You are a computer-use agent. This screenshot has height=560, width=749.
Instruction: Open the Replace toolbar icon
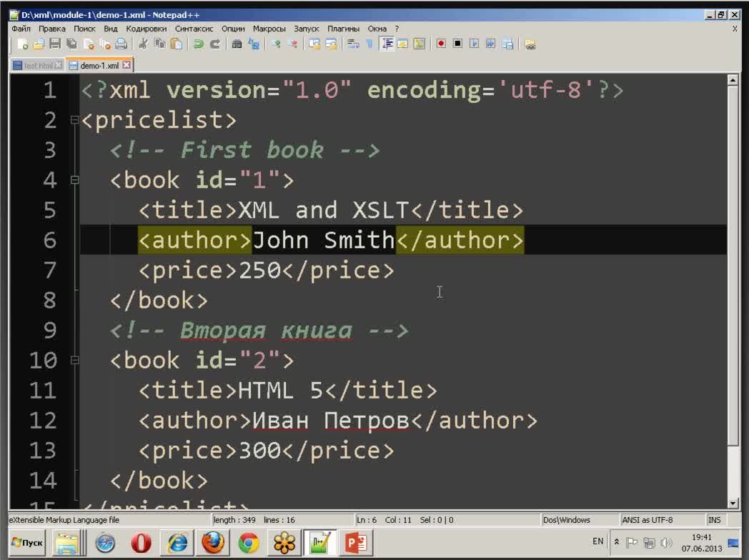254,44
